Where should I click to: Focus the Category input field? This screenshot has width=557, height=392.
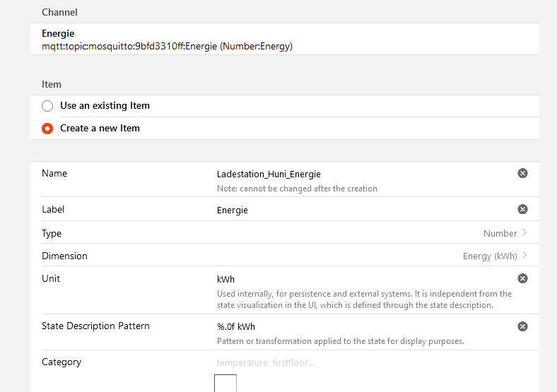pos(353,362)
